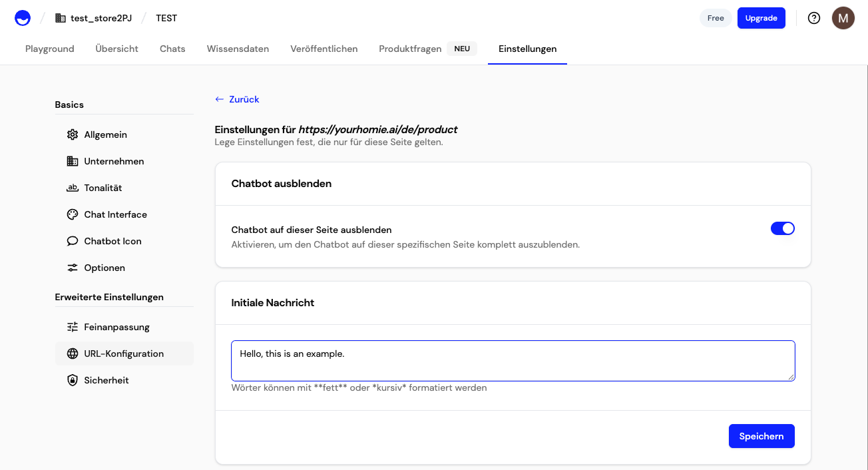Open Allgemein settings via the gear icon
This screenshot has width=868, height=470.
73,134
